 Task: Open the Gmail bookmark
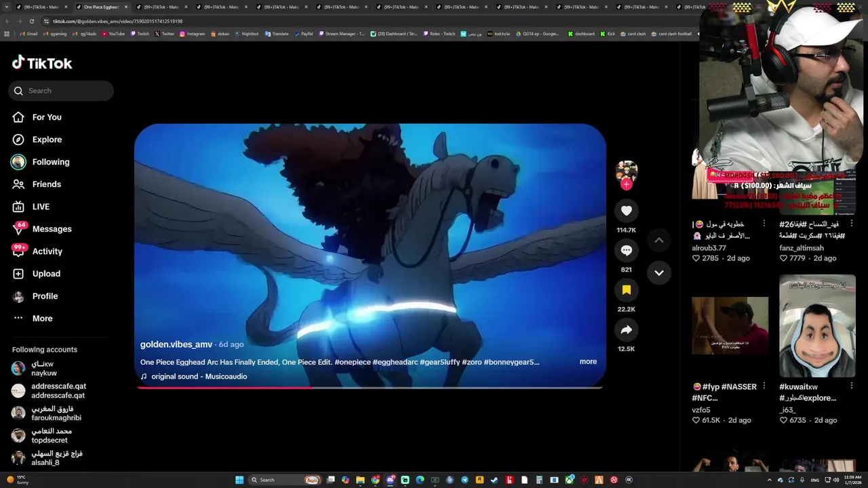(x=28, y=34)
